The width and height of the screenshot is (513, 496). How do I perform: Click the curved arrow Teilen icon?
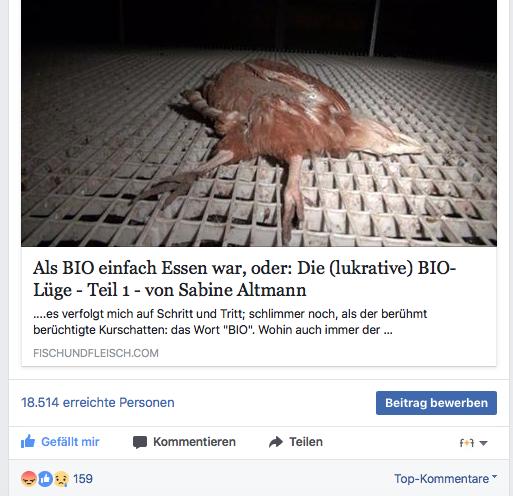click(276, 442)
